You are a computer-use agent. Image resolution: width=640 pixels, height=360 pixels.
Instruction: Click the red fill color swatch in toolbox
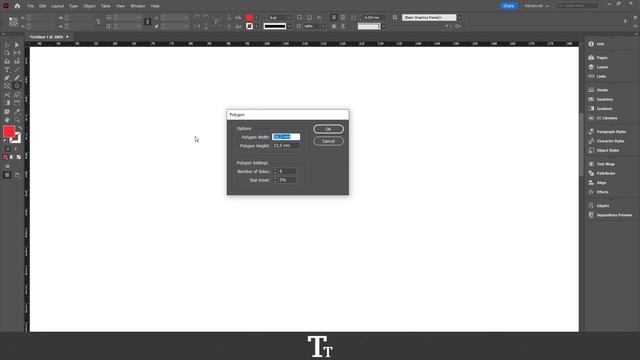tap(9, 131)
